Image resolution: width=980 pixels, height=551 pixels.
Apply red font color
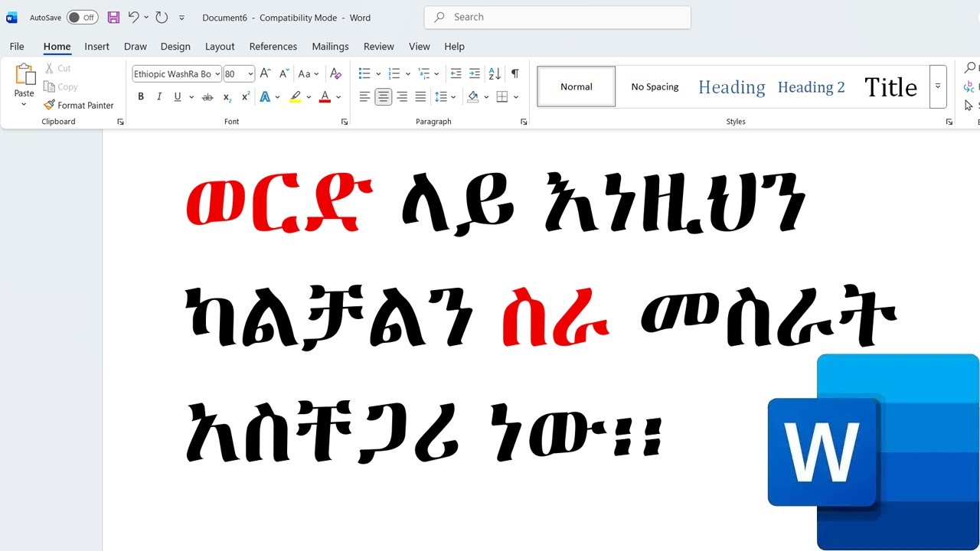[x=325, y=96]
